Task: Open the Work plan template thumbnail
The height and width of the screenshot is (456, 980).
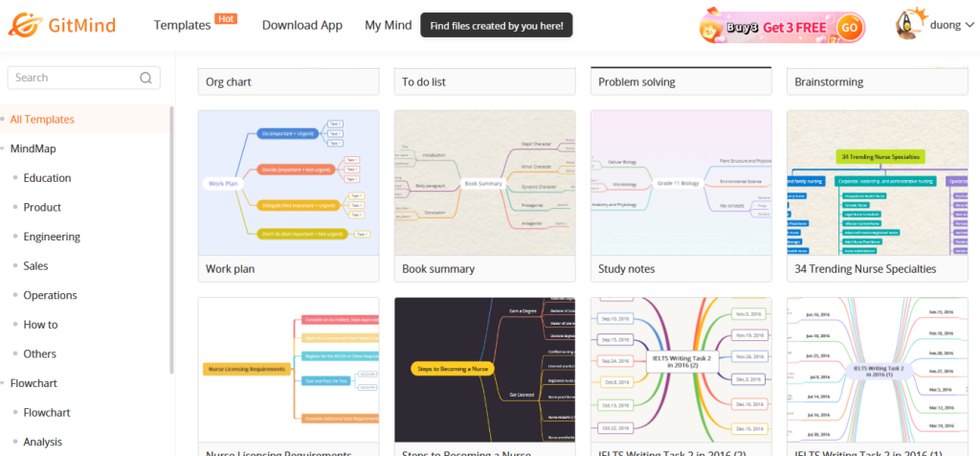Action: [x=288, y=183]
